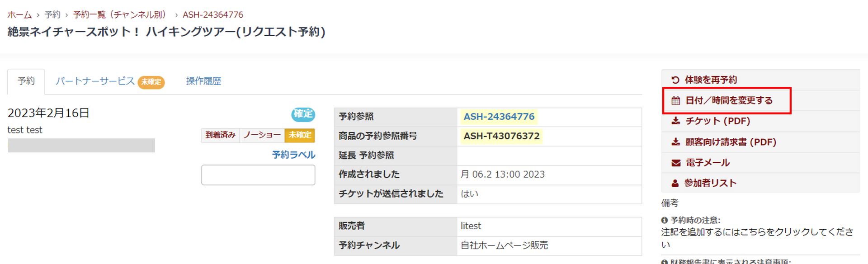Image resolution: width=868 pixels, height=264 pixels.
Task: Set status to 到着済み
Action: [x=220, y=135]
